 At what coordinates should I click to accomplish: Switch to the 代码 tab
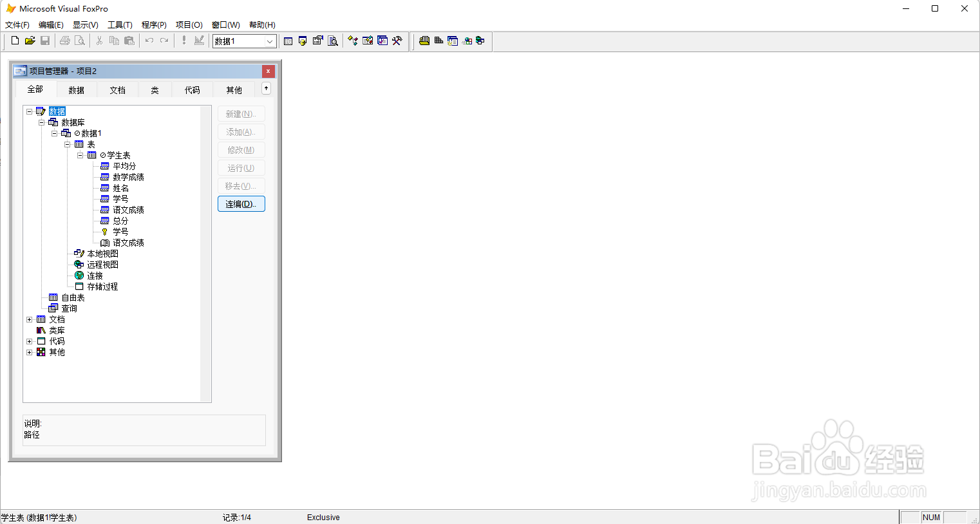193,90
